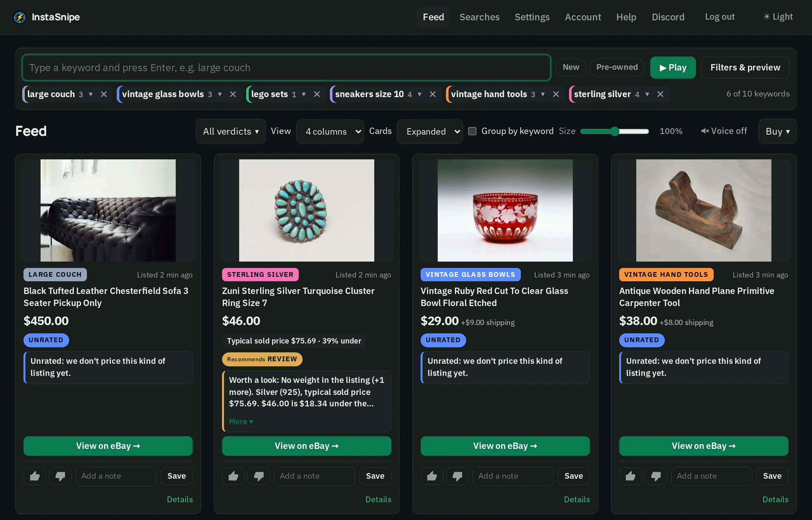Switch to Light theme
The height and width of the screenshot is (520, 812).
778,17
